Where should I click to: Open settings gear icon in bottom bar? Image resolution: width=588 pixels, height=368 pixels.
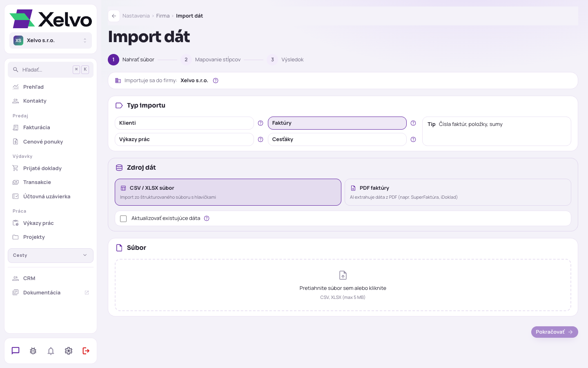point(69,351)
